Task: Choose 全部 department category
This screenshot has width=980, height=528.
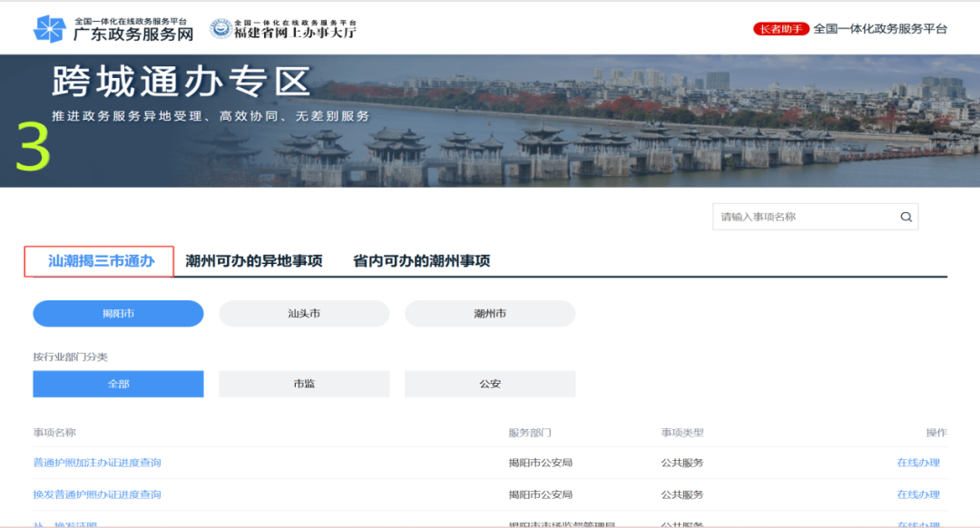Action: [118, 384]
